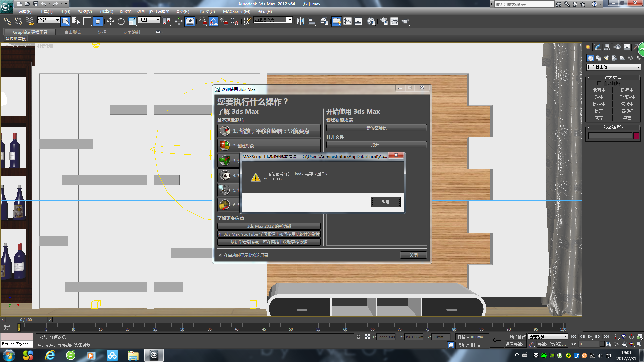Open Render Setup dialog
This screenshot has width=644, height=362.
384,21
